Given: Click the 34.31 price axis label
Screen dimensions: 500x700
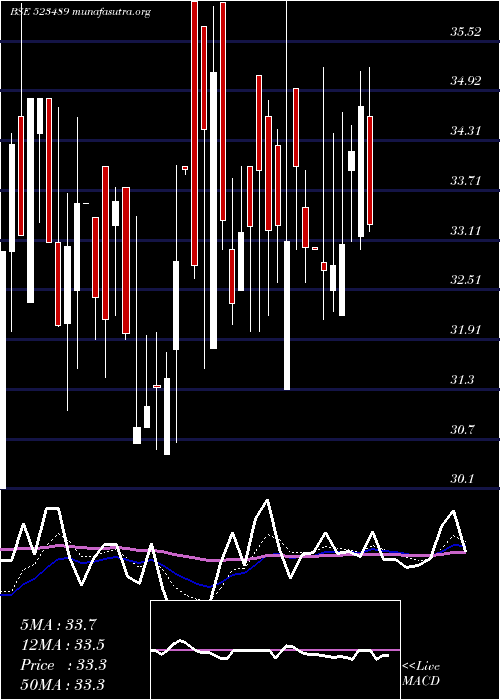Looking at the screenshot, I should point(466,131).
